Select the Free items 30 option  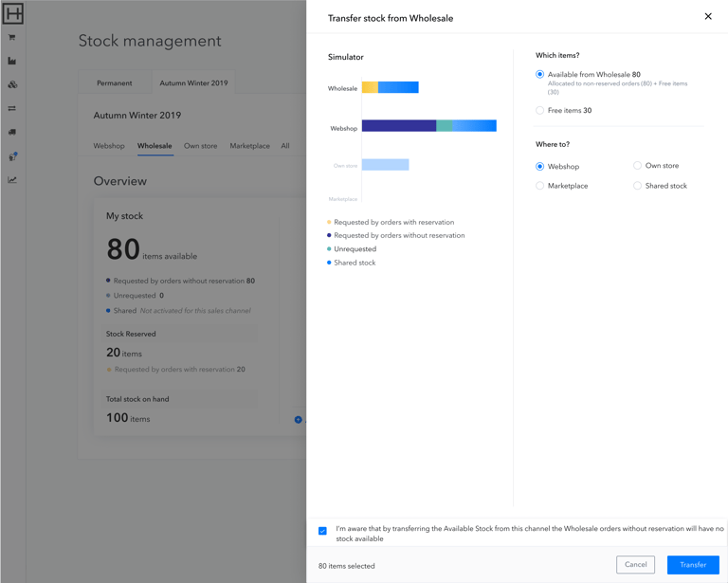pyautogui.click(x=540, y=111)
